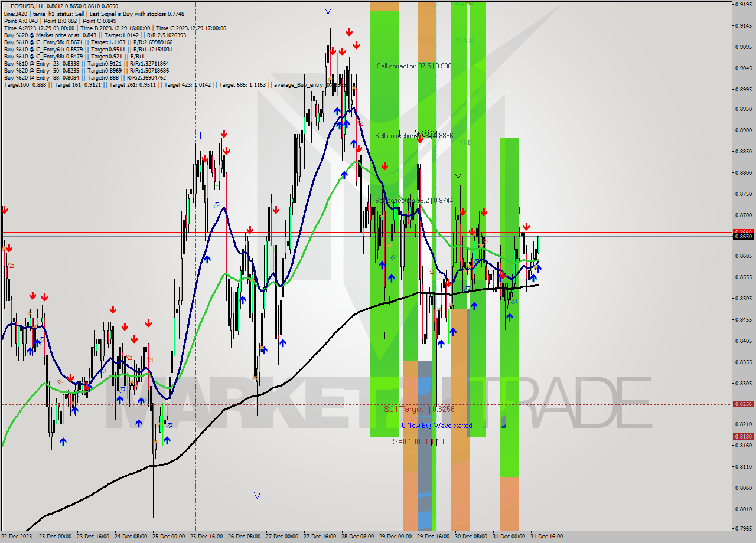Image resolution: width=756 pixels, height=543 pixels.
Task: Click the 0.8355 price scale label
Action: (743, 362)
